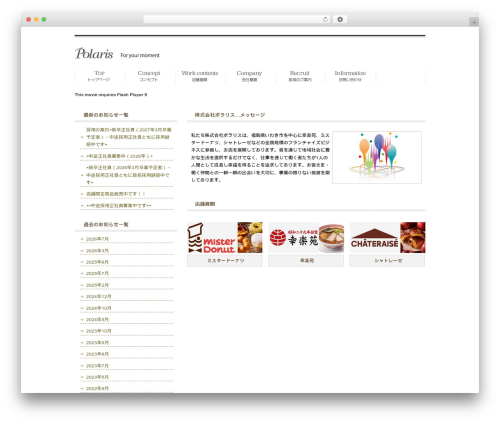The image size is (500, 423).
Task: Click the 店舗展開 section heading
Action: pyautogui.click(x=205, y=204)
